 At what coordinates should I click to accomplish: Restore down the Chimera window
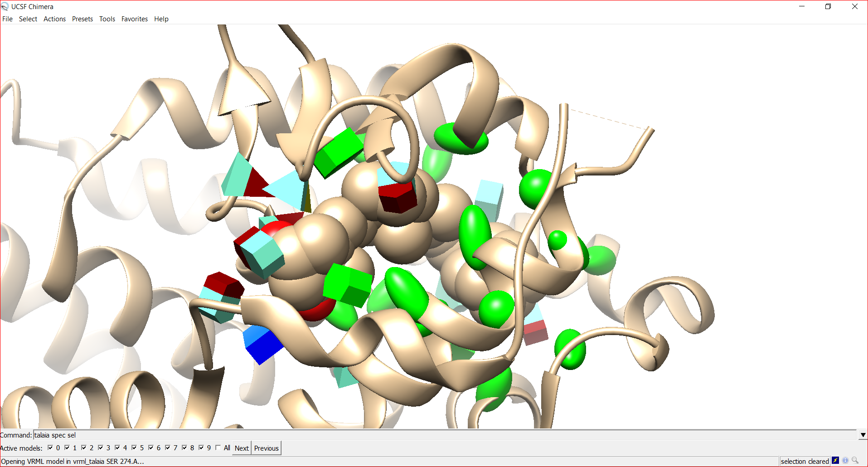(x=828, y=6)
